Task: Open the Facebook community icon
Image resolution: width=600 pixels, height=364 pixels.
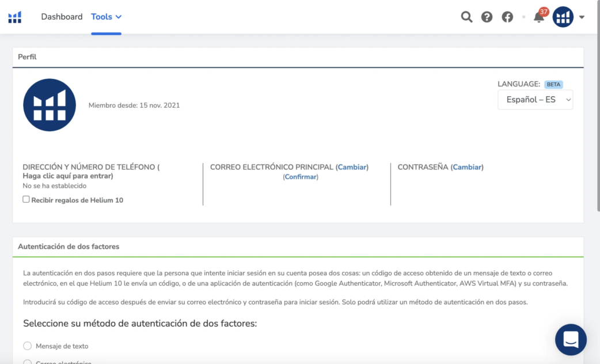Action: click(x=507, y=17)
